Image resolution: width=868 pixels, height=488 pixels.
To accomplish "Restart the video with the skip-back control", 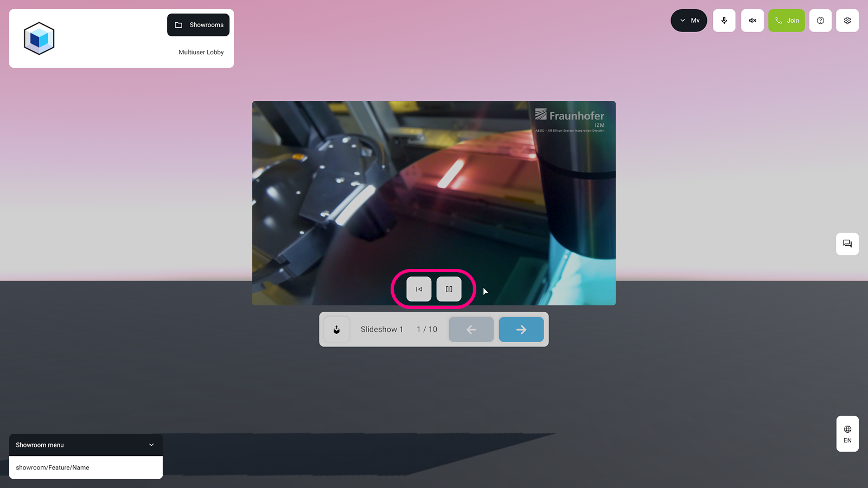I will pyautogui.click(x=418, y=289).
